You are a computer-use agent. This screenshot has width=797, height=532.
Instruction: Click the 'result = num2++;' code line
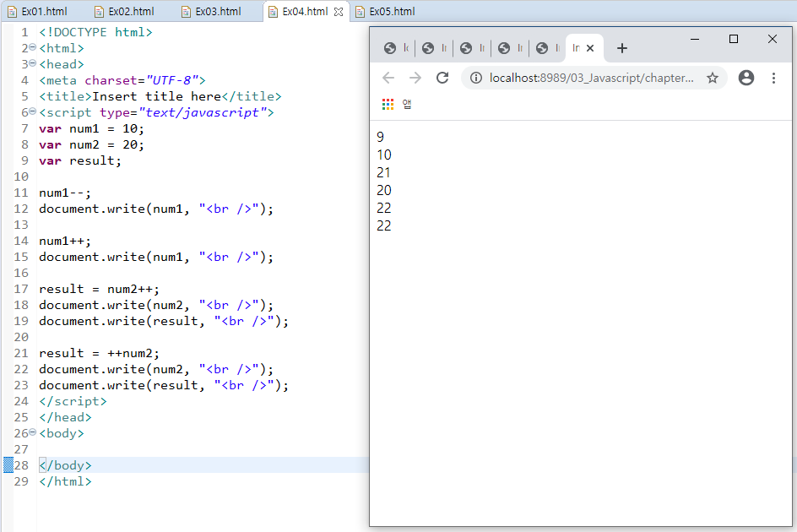point(99,289)
